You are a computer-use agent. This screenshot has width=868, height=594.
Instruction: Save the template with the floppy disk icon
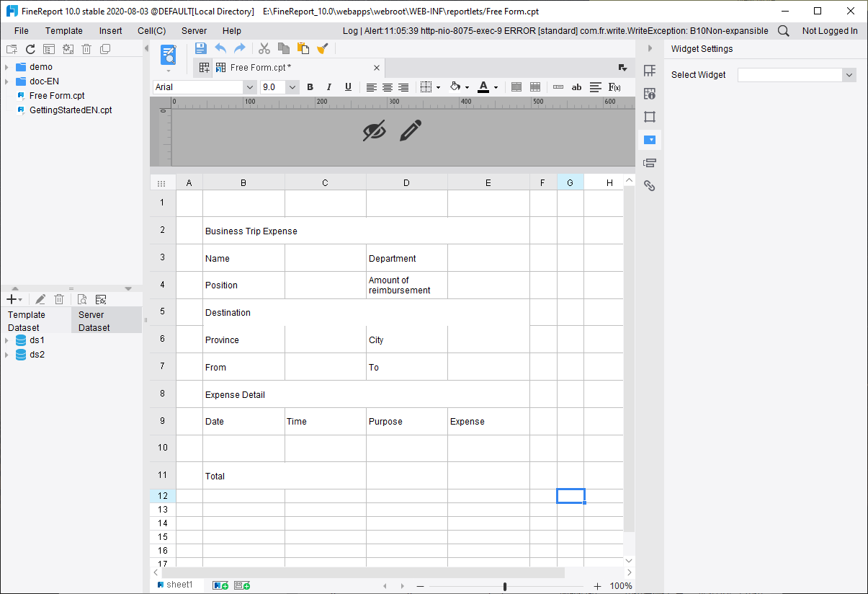pos(201,48)
